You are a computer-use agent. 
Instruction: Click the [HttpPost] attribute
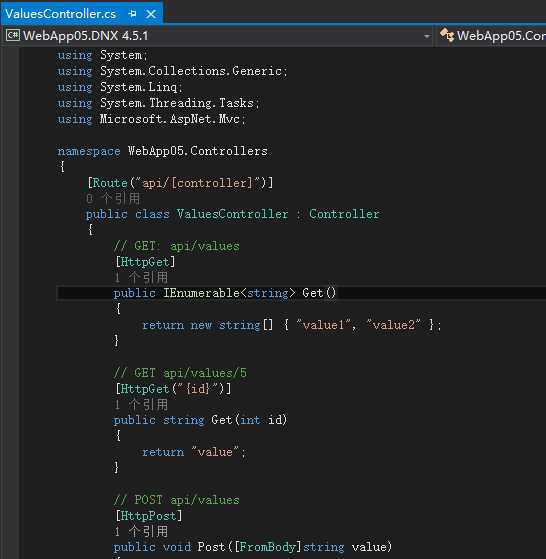coord(149,516)
